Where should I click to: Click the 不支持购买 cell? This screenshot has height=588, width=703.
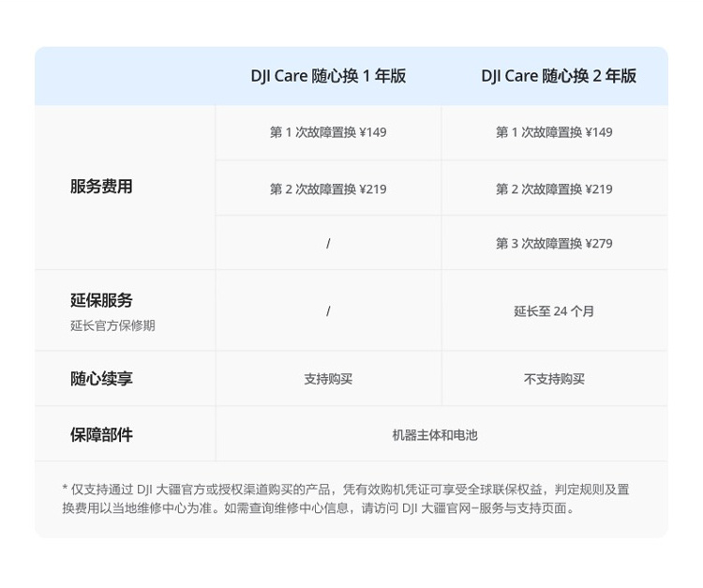(x=554, y=379)
